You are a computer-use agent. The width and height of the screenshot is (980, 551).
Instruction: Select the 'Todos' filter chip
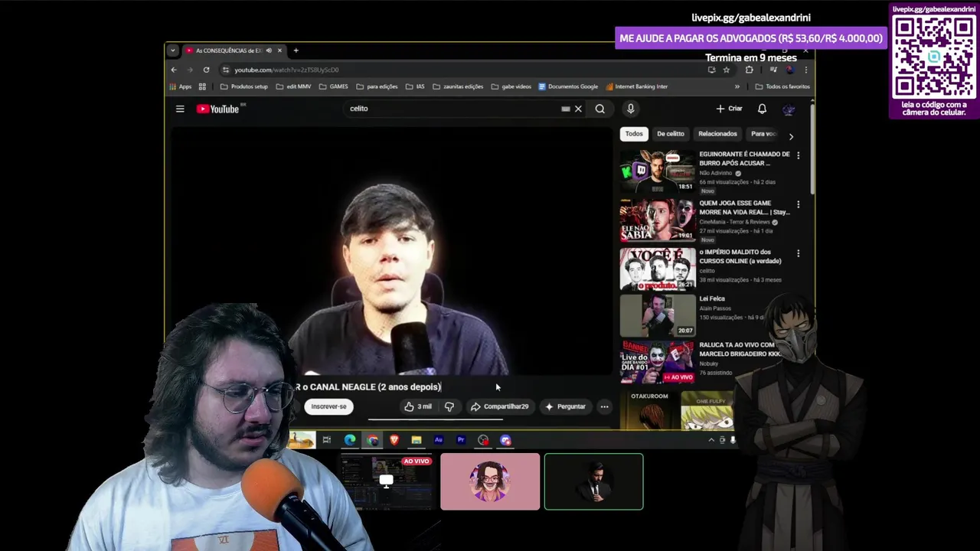[x=634, y=134]
